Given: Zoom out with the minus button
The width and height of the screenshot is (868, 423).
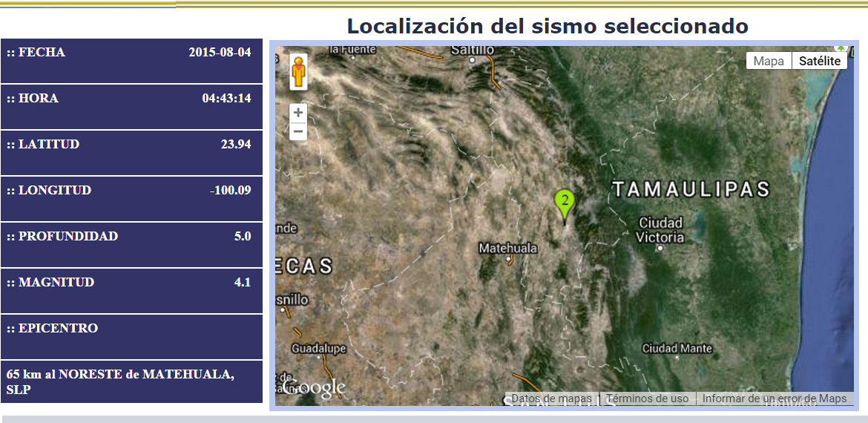Looking at the screenshot, I should [298, 131].
